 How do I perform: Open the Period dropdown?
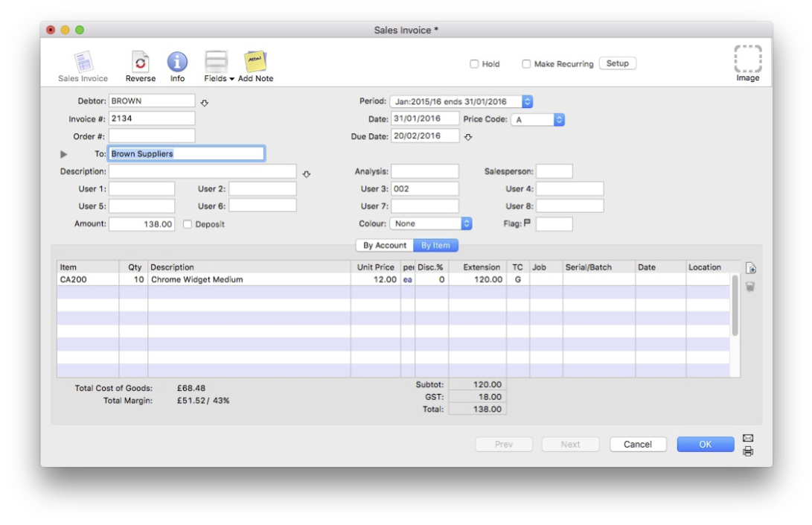461,101
